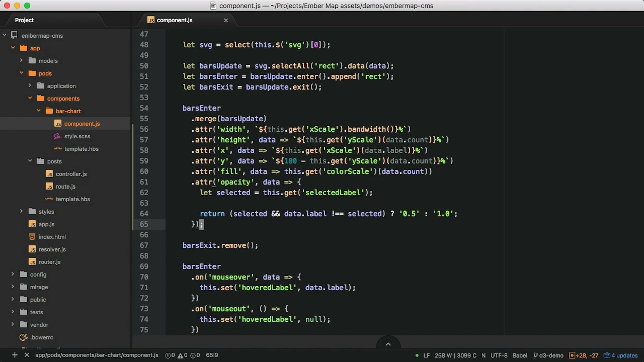Viewport: 644px width, 362px height.
Task: Click the embermap-cms repository book icon
Action: [14, 35]
